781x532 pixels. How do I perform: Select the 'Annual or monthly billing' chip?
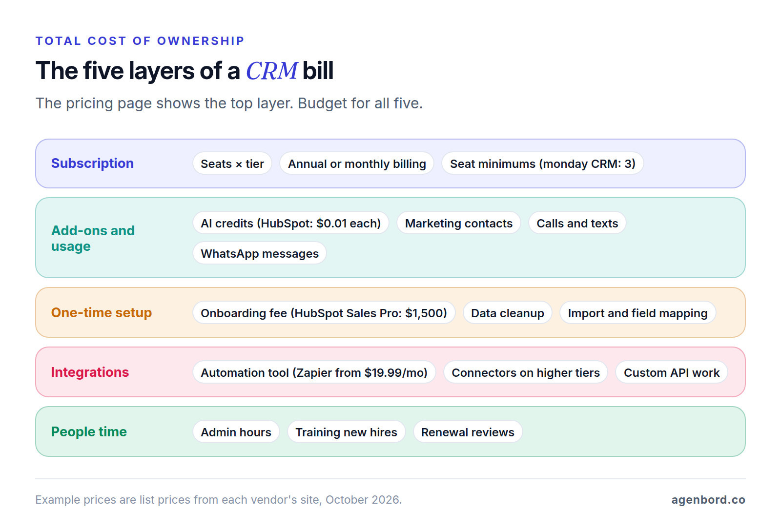[357, 164]
